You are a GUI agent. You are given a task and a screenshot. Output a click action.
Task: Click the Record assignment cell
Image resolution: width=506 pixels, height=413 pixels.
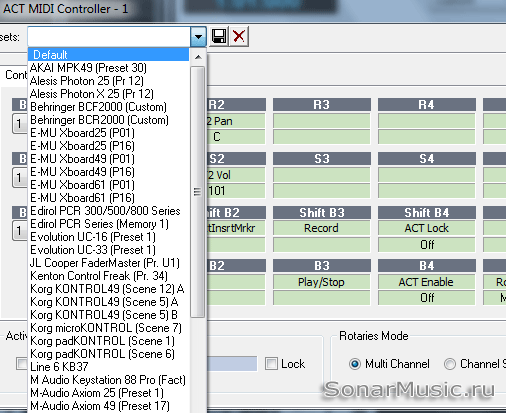pyautogui.click(x=321, y=228)
